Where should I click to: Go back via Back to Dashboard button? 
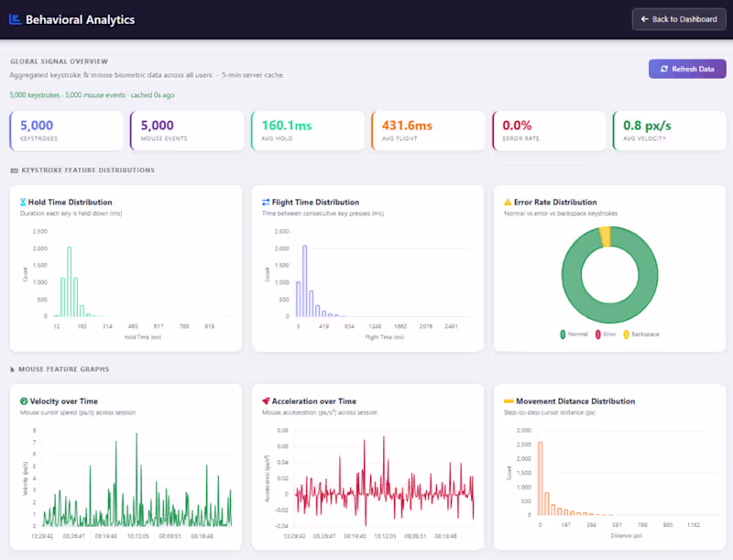(x=679, y=19)
